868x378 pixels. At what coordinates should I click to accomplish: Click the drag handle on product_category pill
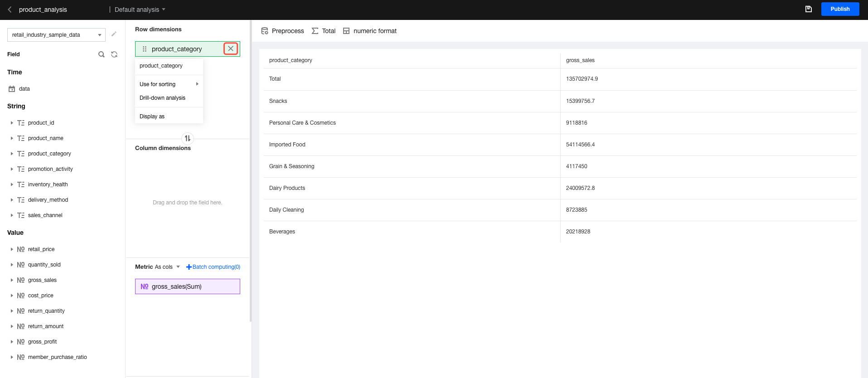click(x=145, y=49)
